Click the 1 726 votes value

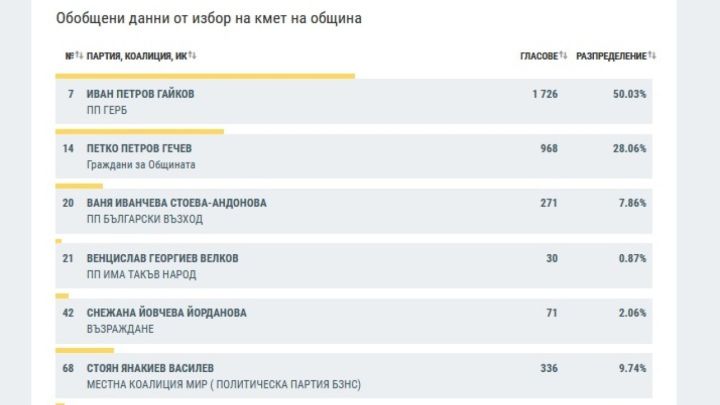[545, 94]
